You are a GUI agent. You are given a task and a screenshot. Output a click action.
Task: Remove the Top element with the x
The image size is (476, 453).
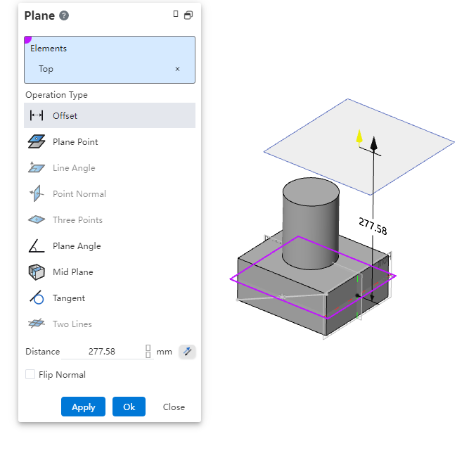pyautogui.click(x=177, y=69)
